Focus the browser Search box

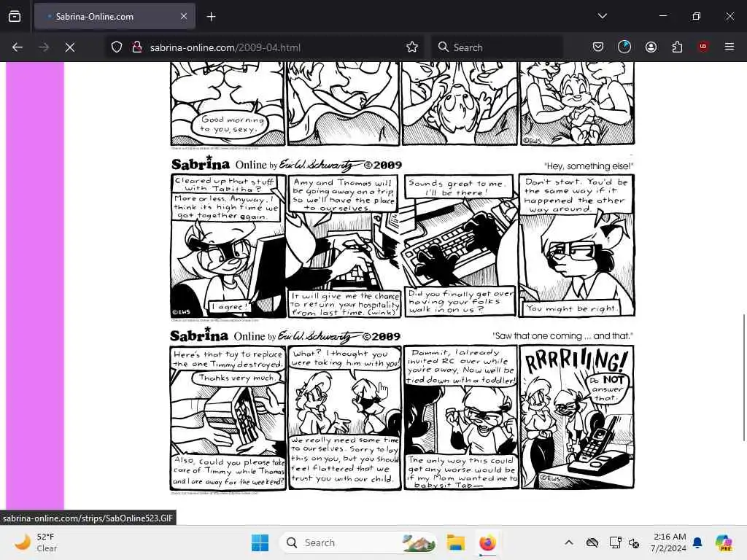[497, 47]
